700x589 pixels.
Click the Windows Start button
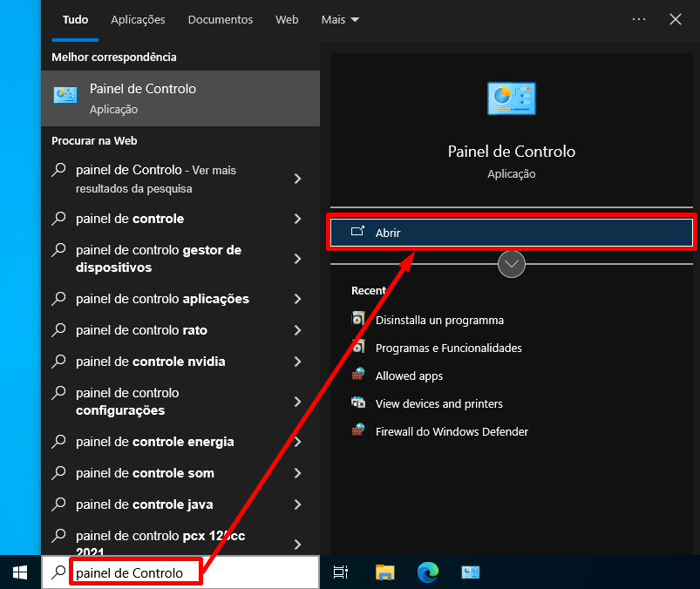coord(20,572)
